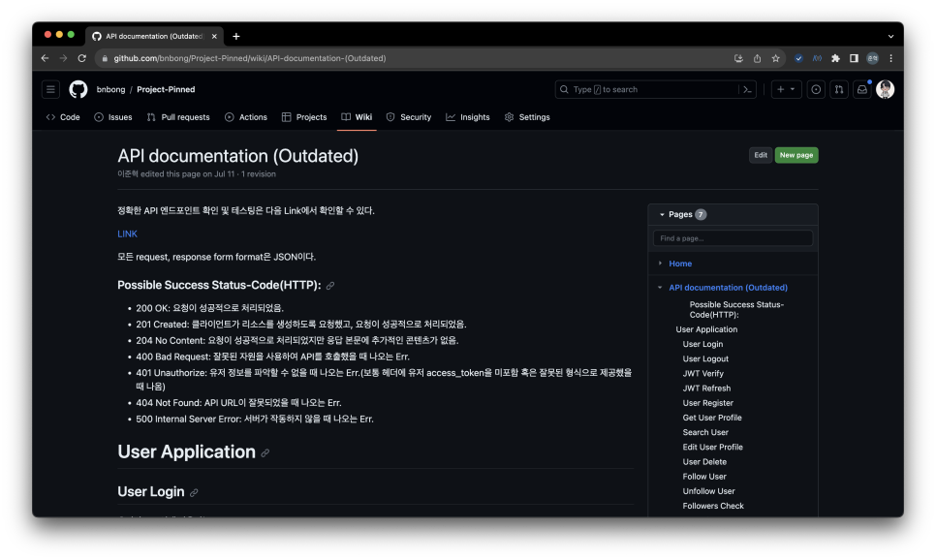936x560 pixels.
Task: Open the create new plus dropdown
Action: tap(786, 89)
